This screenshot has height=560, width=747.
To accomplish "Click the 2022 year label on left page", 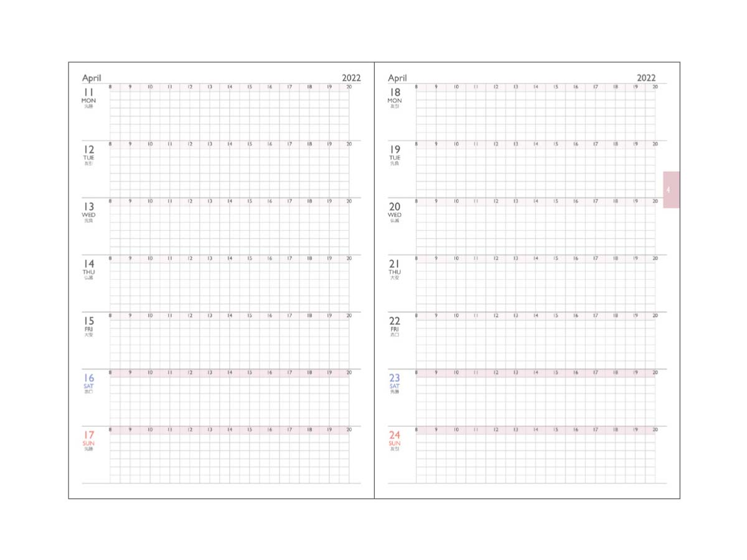I will 351,78.
